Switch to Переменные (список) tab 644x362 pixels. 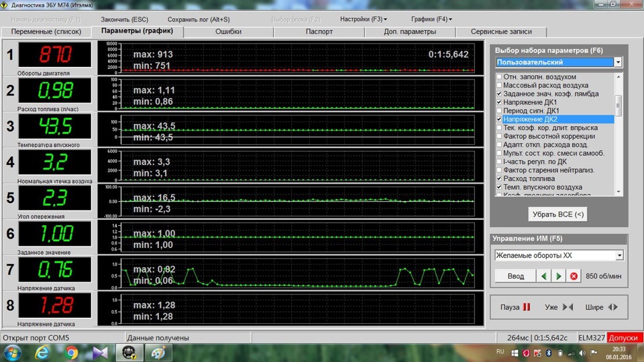click(46, 32)
